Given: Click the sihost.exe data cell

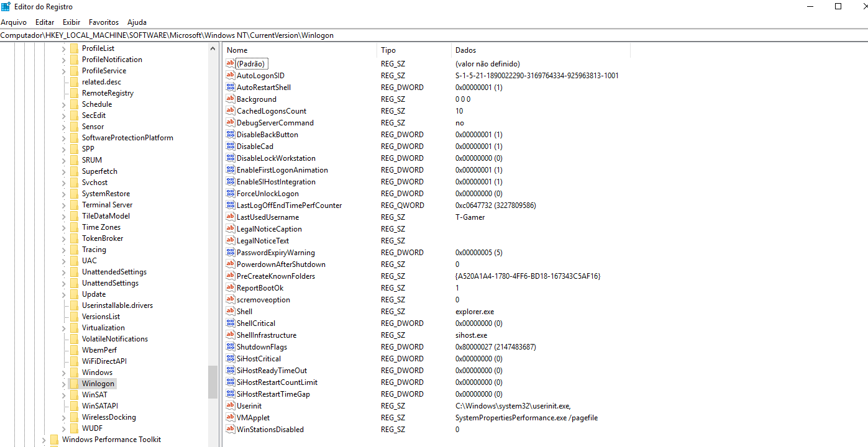Looking at the screenshot, I should click(471, 335).
